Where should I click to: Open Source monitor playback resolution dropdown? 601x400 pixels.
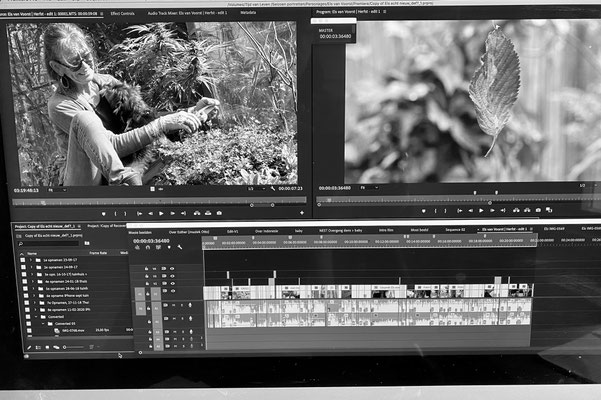(256, 189)
